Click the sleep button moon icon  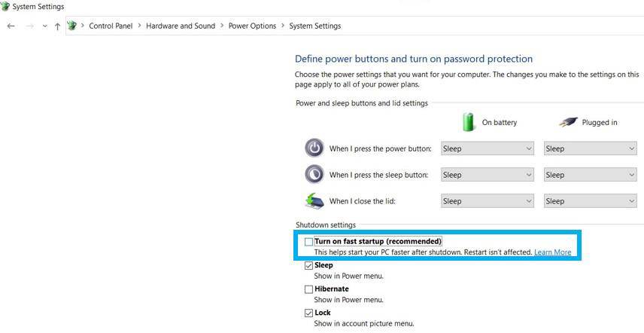[x=314, y=175]
